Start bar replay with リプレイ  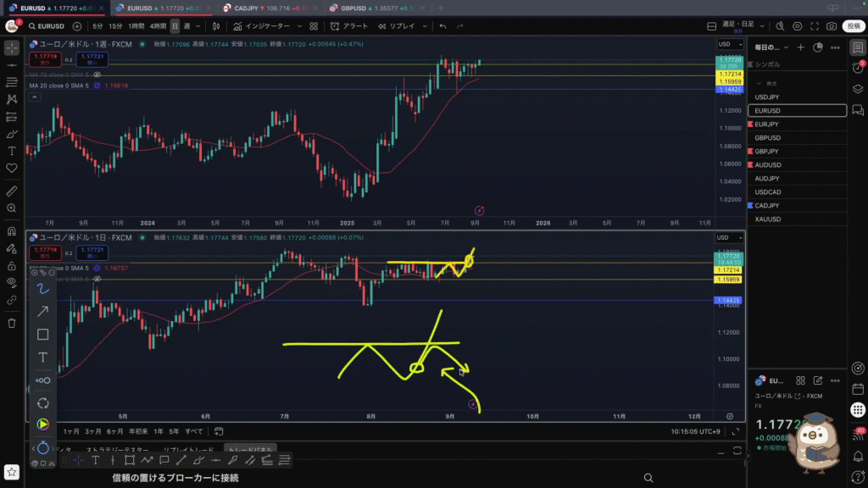[x=397, y=26]
